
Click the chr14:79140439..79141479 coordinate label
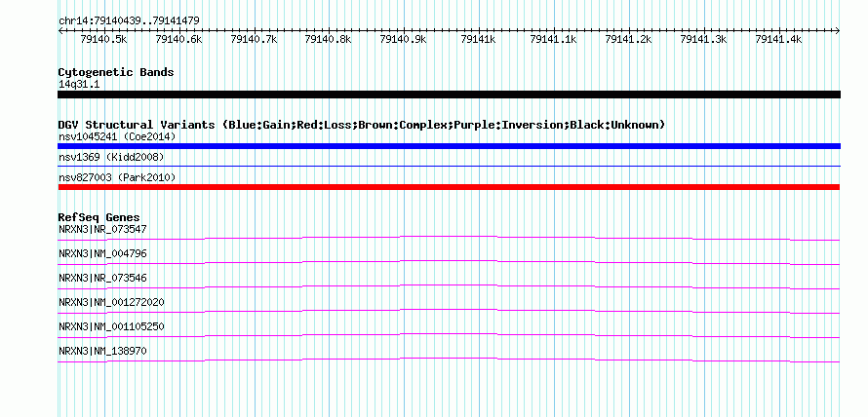pyautogui.click(x=129, y=20)
